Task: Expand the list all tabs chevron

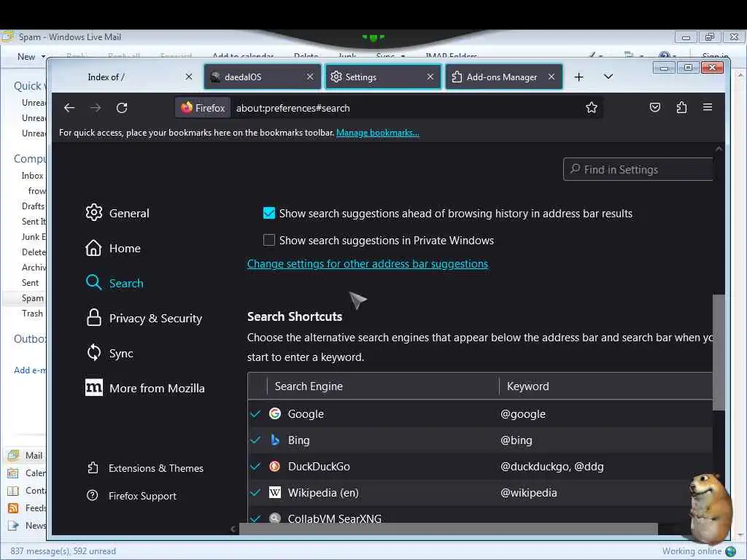Action: (x=608, y=77)
